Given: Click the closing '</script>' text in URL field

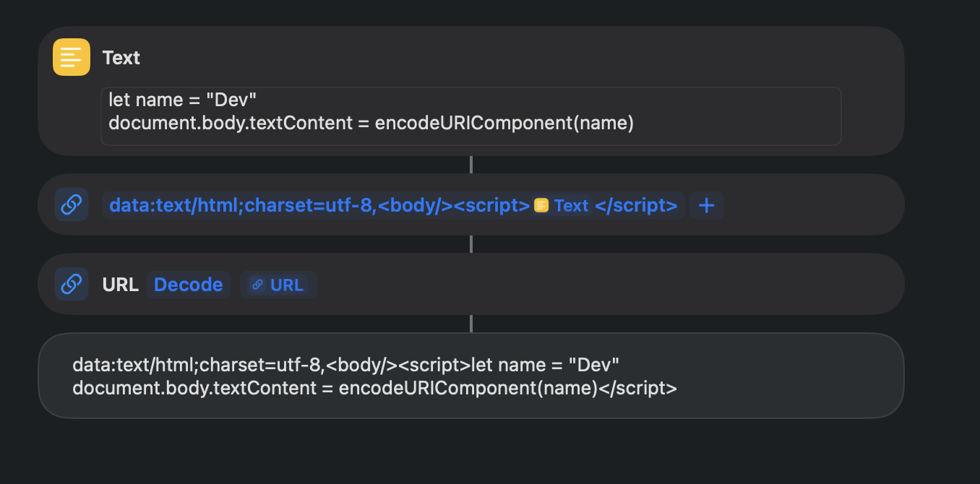Looking at the screenshot, I should tap(636, 206).
